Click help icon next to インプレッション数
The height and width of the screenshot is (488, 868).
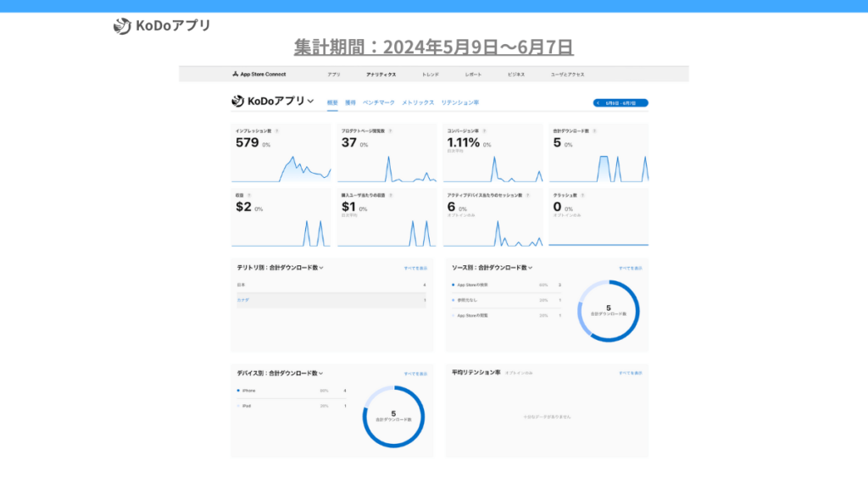click(x=277, y=131)
